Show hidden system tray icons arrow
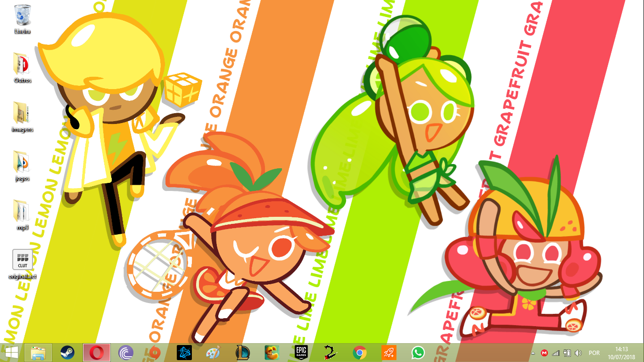Image resolution: width=644 pixels, height=362 pixels. [x=533, y=353]
